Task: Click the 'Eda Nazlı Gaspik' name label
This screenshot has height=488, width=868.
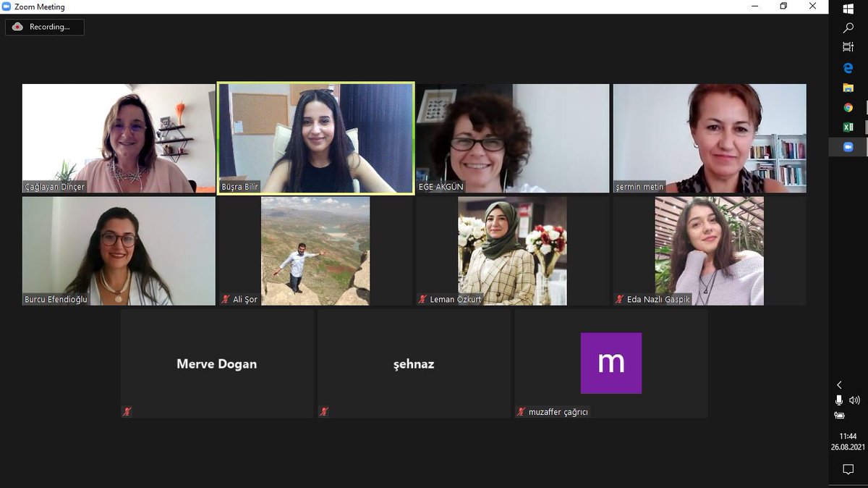Action: [x=659, y=299]
